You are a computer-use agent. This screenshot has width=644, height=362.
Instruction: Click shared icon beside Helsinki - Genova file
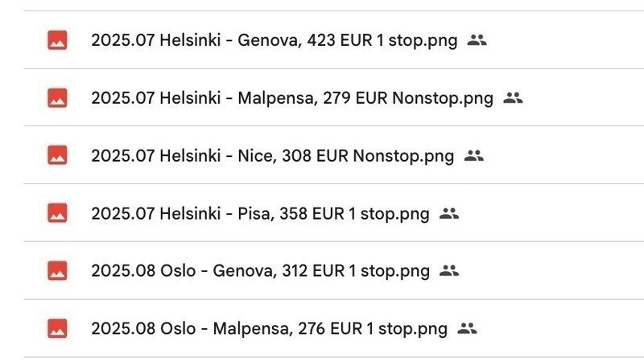point(477,39)
